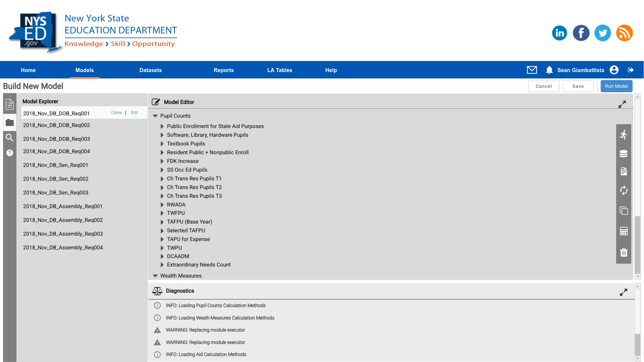Click the copy duplicate icon in editor toolbar
Screen dimensions: 644x362
(624, 211)
